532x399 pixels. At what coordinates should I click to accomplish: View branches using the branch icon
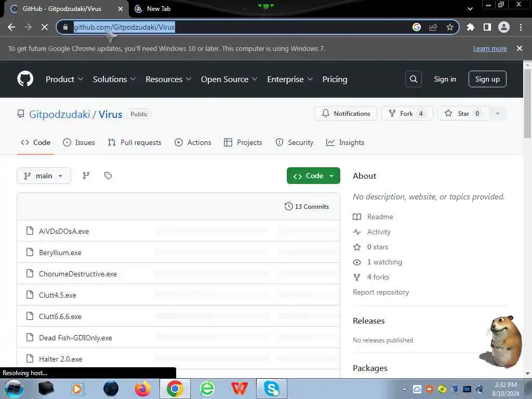pos(86,176)
